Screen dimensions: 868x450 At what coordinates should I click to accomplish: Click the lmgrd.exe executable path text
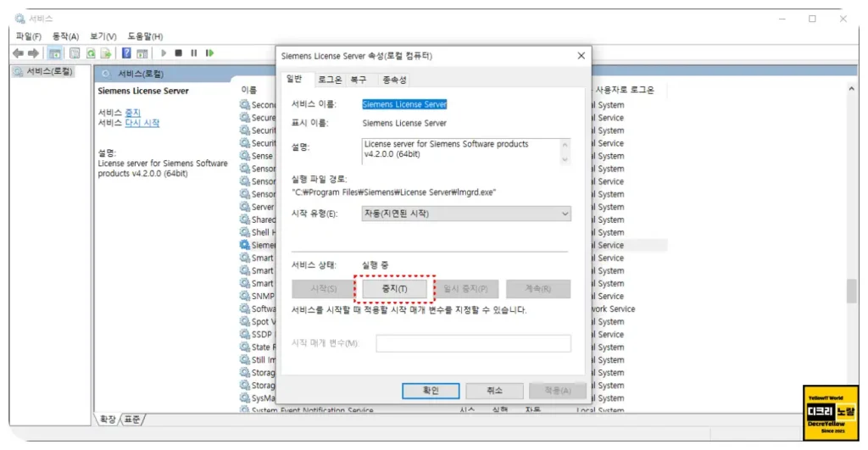tap(393, 192)
